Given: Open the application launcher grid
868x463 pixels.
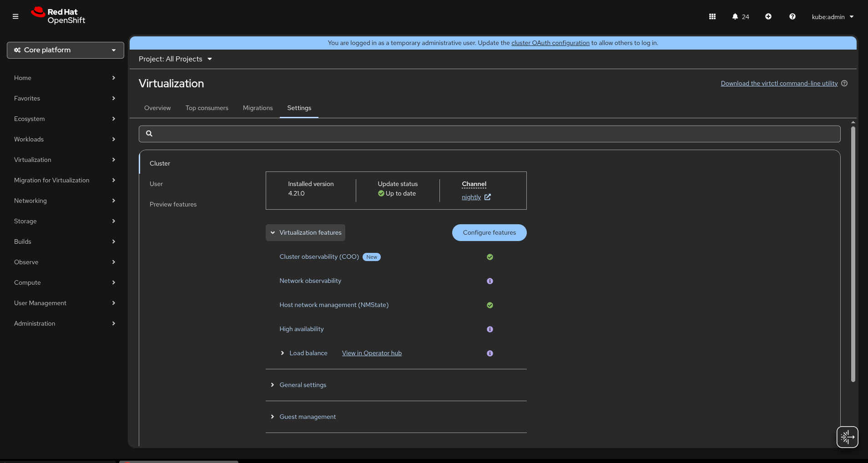Looking at the screenshot, I should coord(712,16).
